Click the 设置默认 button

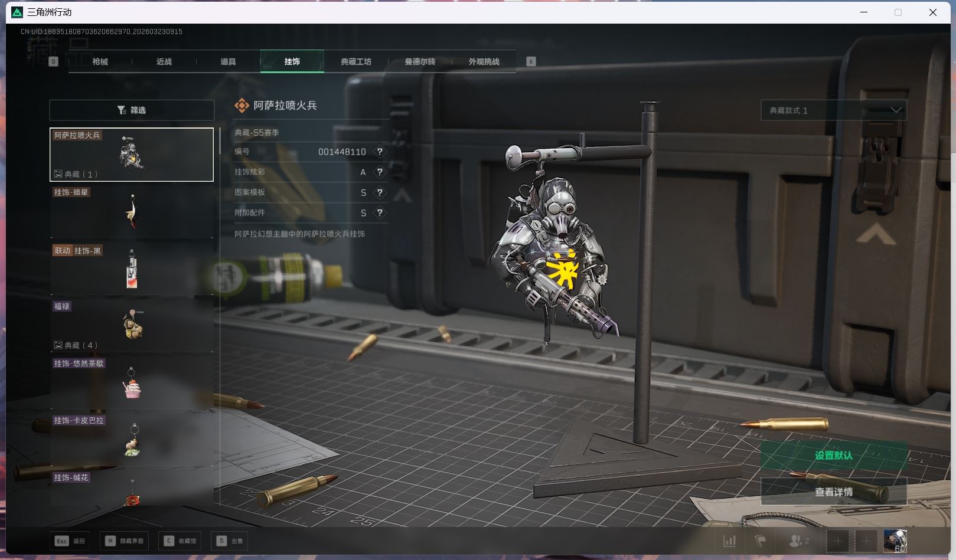point(833,456)
